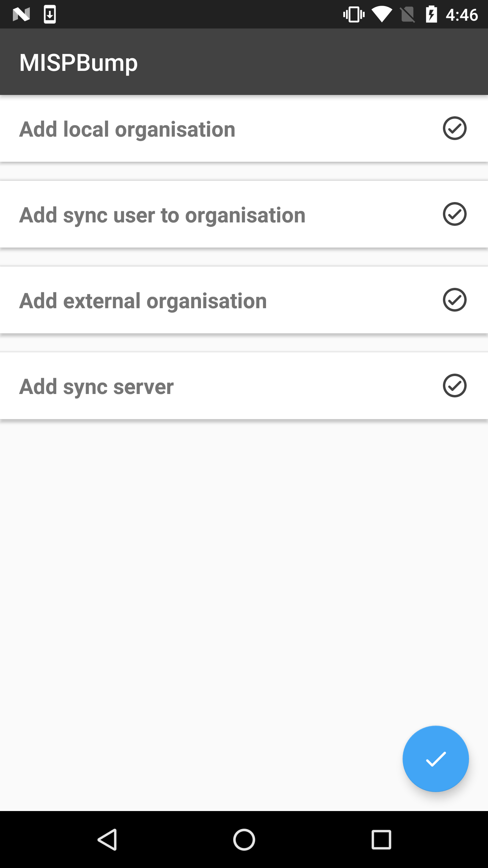Tap the MISPBump app title
The width and height of the screenshot is (488, 868).
[x=79, y=63]
